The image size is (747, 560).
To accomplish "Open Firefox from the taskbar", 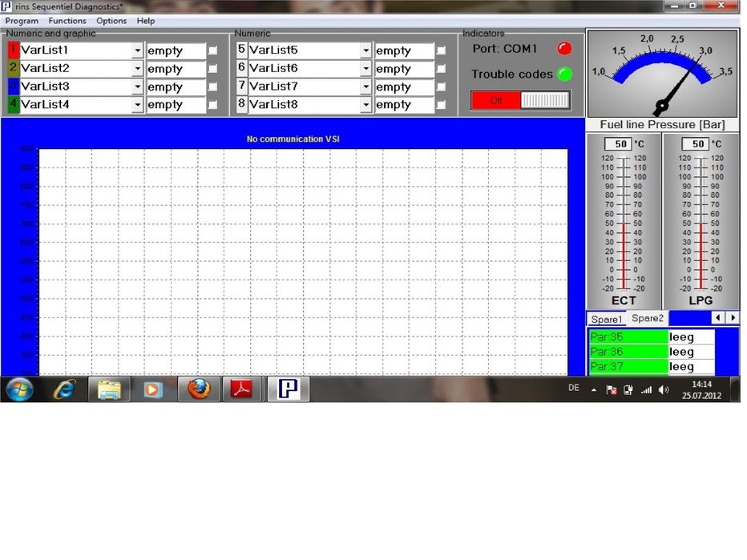I will coord(199,389).
